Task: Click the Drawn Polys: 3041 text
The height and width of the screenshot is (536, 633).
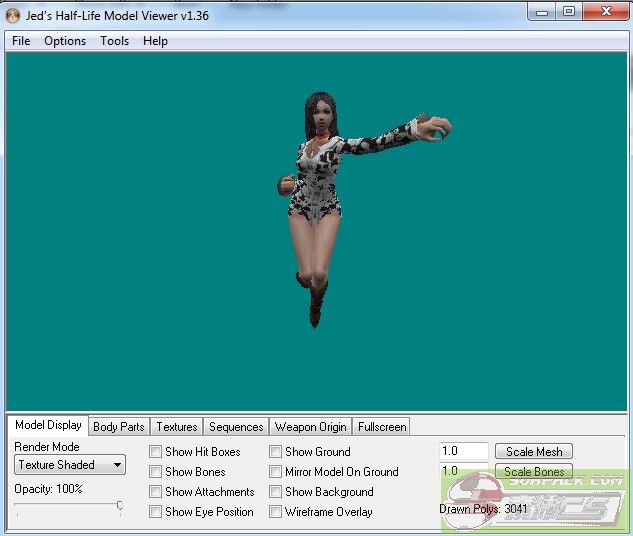Action: click(x=483, y=509)
